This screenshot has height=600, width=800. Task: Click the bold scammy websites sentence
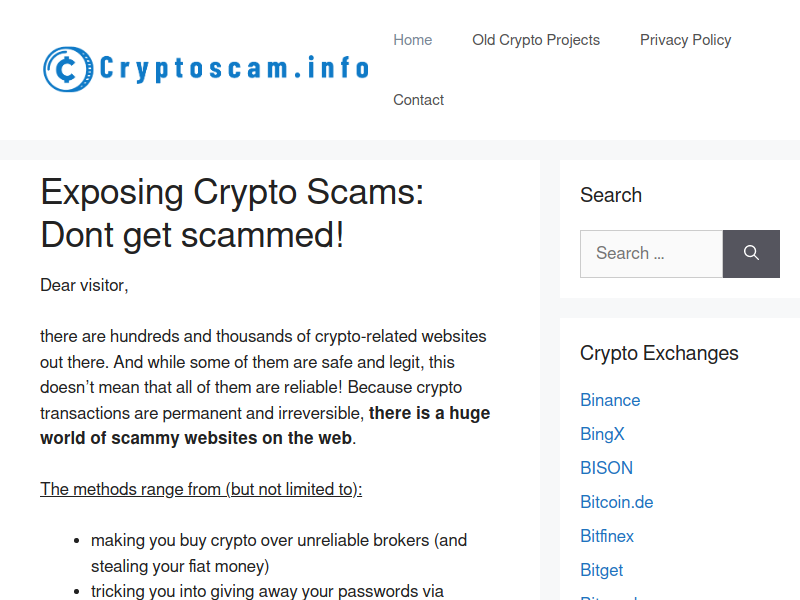coord(265,426)
